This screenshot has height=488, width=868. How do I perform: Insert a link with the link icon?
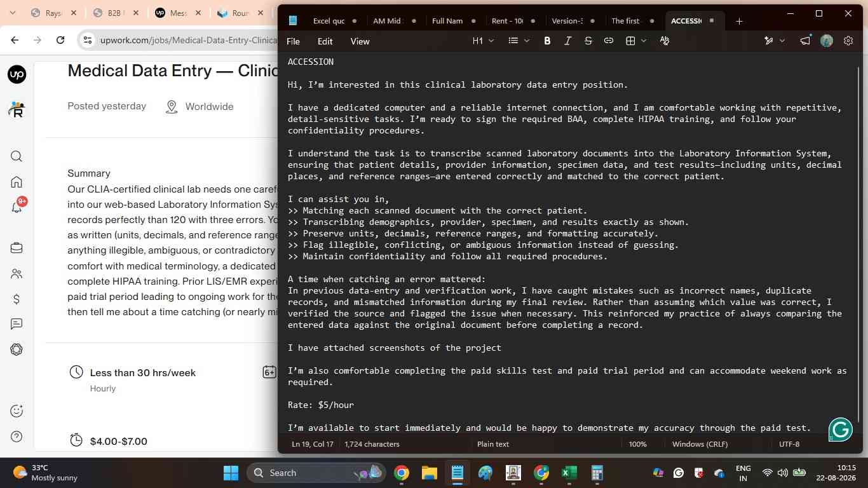coord(609,41)
